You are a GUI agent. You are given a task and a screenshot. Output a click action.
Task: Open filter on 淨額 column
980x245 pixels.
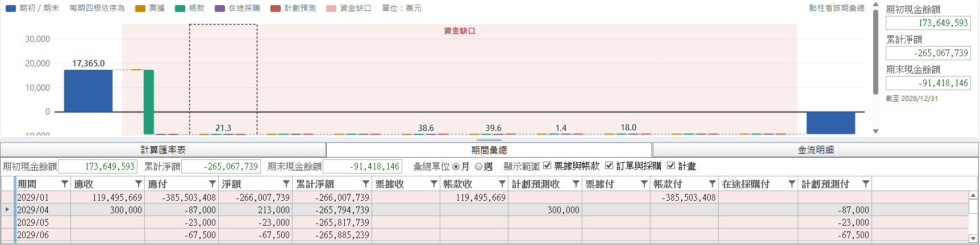[286, 184]
